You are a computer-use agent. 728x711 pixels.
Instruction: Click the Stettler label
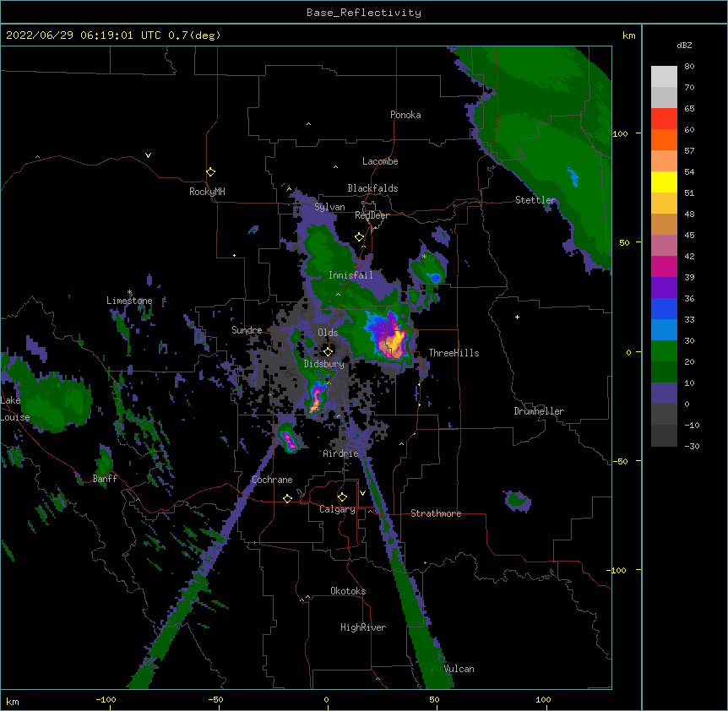535,200
